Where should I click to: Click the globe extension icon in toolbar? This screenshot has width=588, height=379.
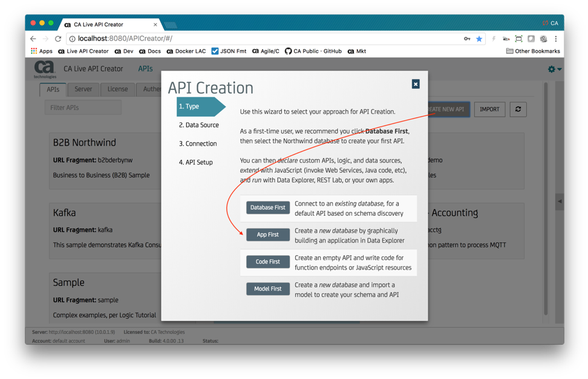click(x=543, y=39)
